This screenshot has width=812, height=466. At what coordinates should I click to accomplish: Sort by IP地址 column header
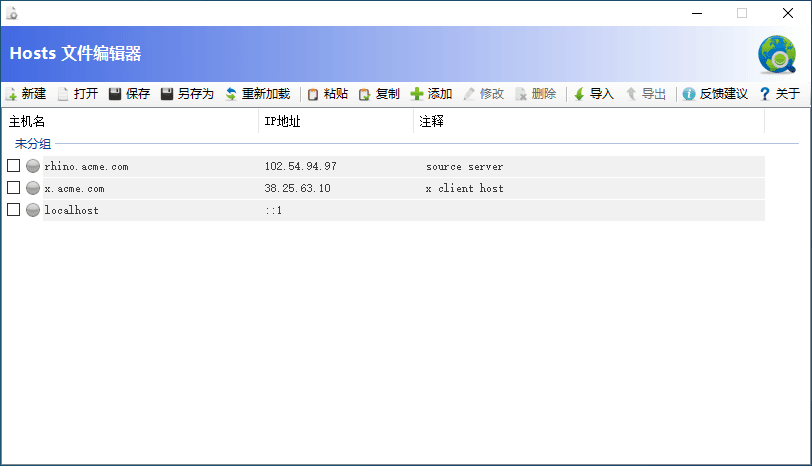336,121
